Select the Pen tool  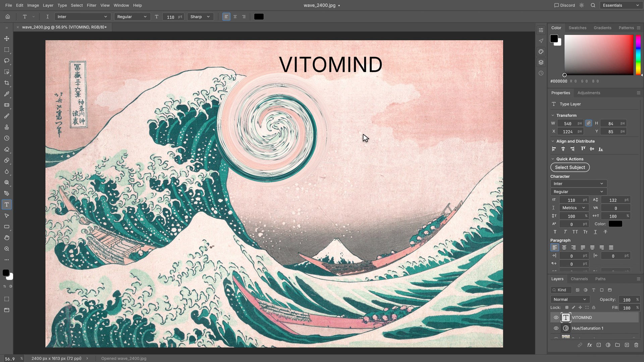[7, 193]
